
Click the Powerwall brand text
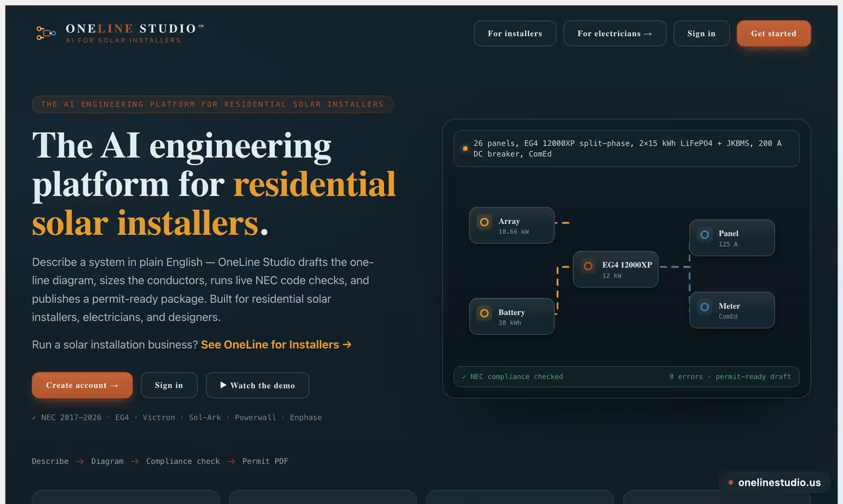pos(255,418)
